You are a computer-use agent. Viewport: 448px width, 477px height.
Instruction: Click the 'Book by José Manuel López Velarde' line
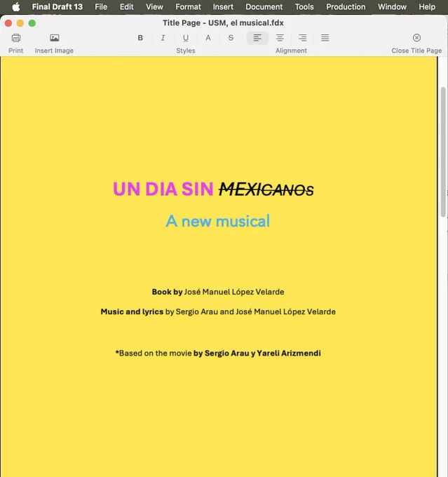tap(218, 292)
